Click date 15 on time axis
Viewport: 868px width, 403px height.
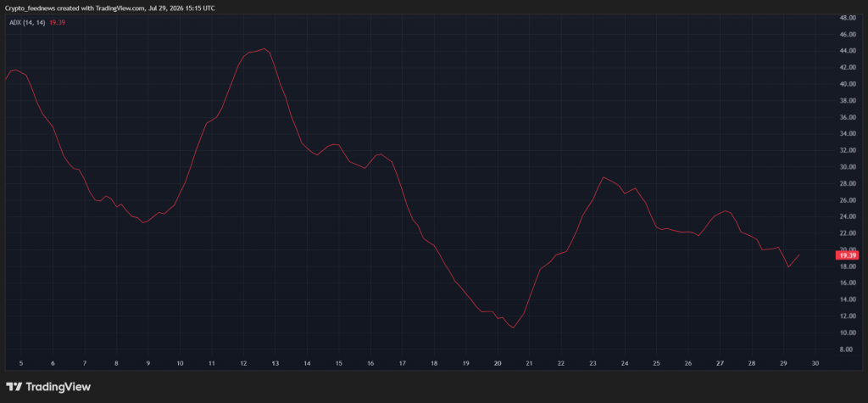(339, 364)
